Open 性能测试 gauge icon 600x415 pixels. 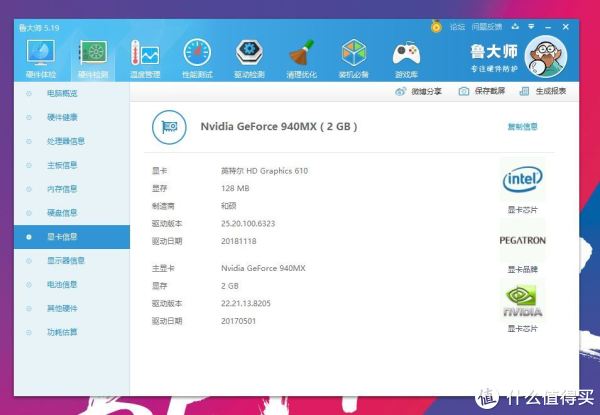(197, 52)
